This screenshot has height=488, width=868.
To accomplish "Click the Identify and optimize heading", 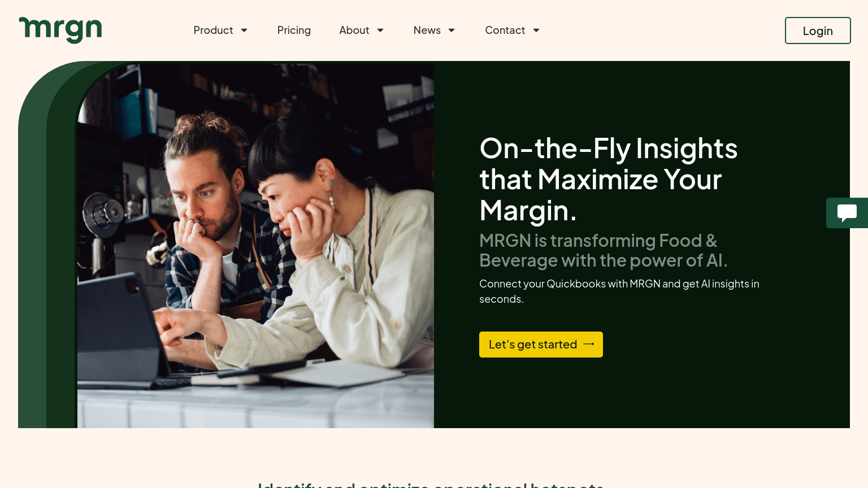I will [x=431, y=484].
